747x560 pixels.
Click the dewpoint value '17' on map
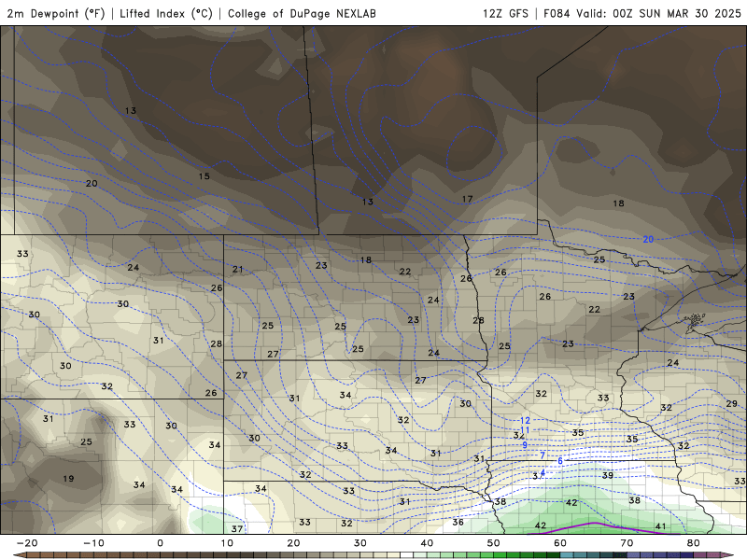tap(468, 199)
